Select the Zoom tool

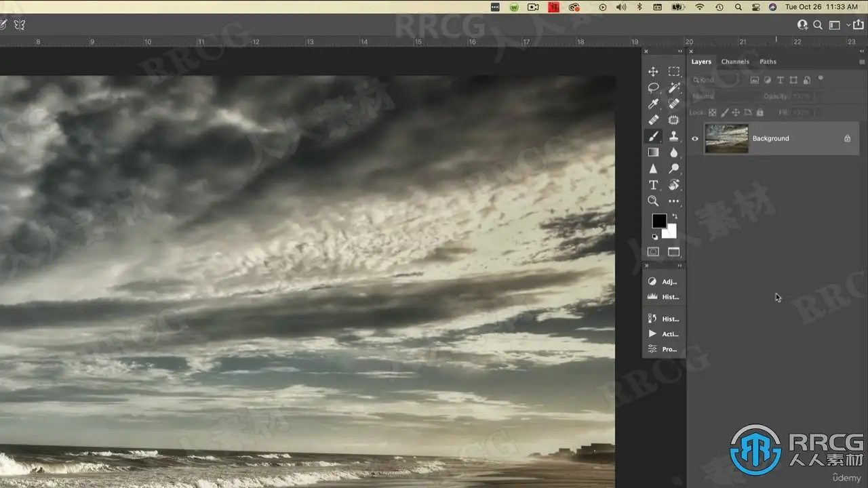[653, 201]
